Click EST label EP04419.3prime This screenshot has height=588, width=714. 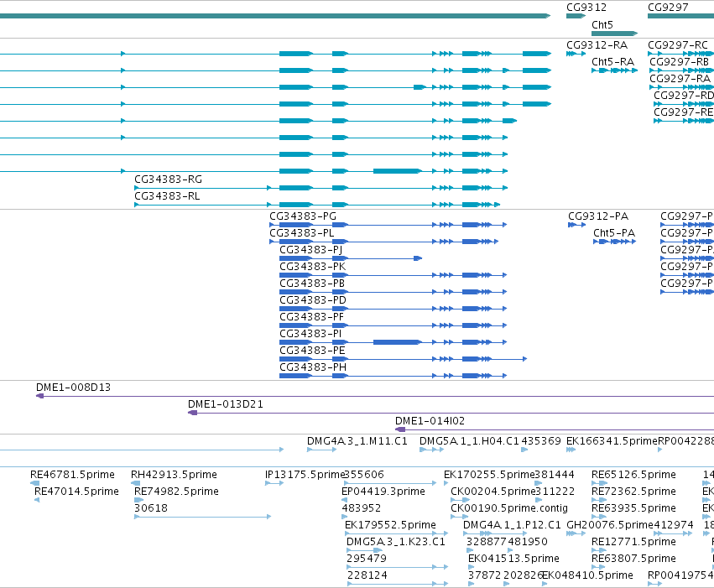point(383,492)
